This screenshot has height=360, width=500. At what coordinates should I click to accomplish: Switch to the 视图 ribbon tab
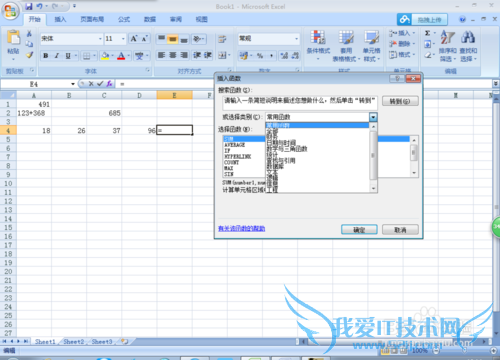201,19
